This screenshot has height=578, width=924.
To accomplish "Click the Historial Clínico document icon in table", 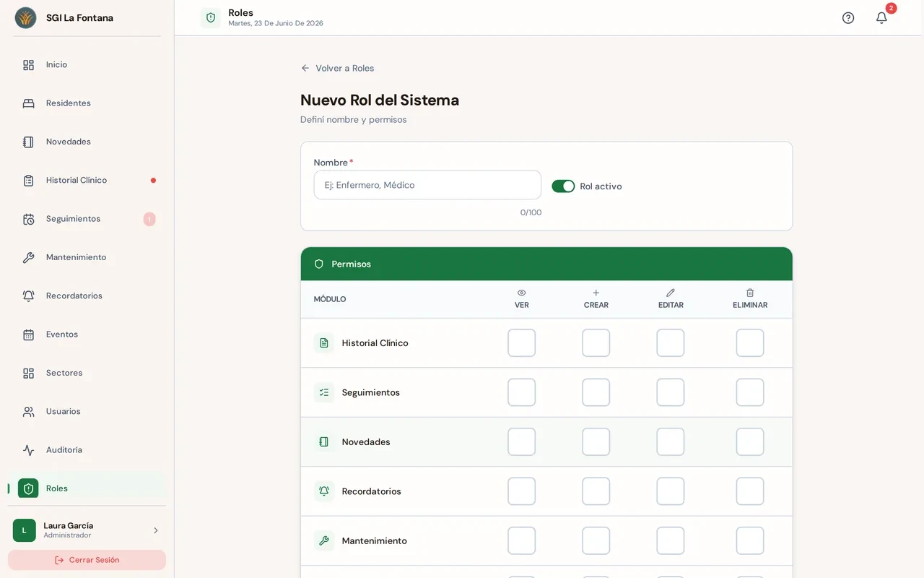I will [x=324, y=343].
